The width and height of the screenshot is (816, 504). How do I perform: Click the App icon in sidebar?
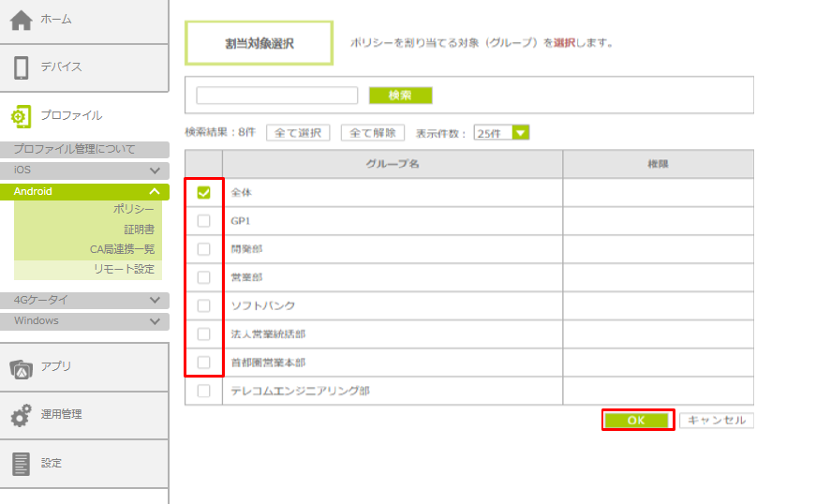pos(21,367)
